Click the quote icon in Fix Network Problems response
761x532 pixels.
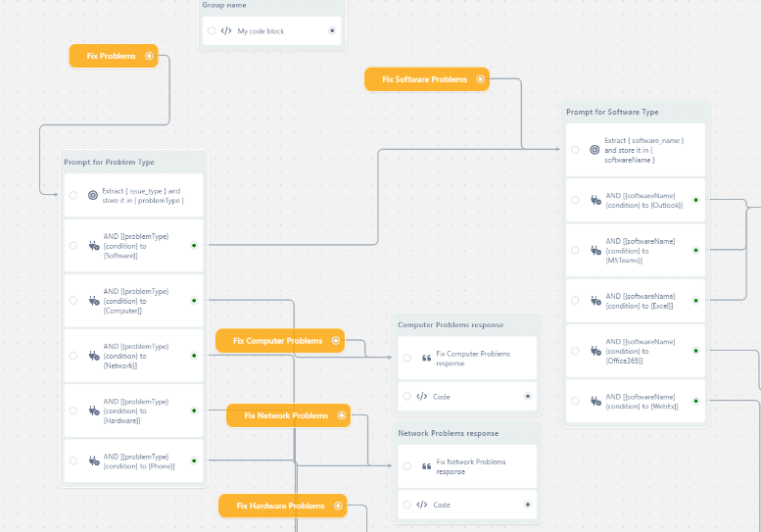pos(426,467)
